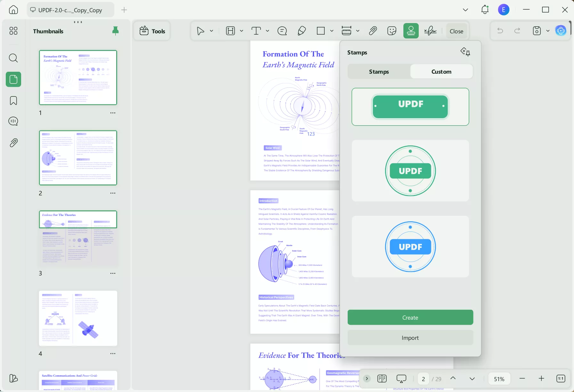574x392 pixels.
Task: Select the blue circular UPDF stamp
Action: click(410, 247)
